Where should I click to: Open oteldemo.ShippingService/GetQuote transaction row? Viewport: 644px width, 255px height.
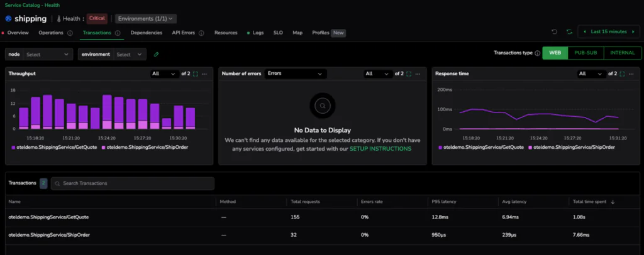(48, 217)
